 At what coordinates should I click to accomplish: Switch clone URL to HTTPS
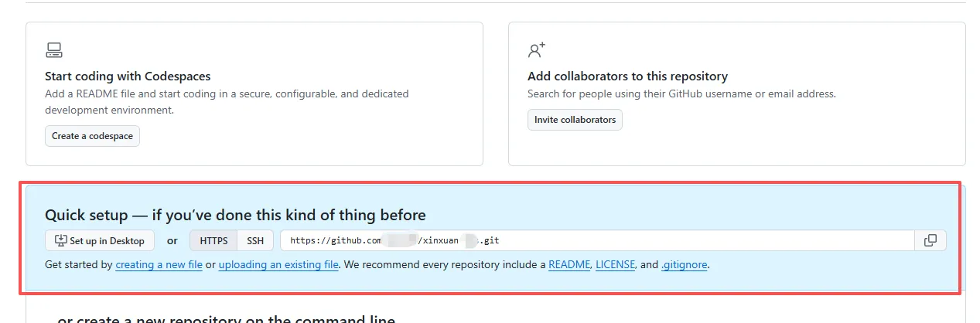coord(213,241)
